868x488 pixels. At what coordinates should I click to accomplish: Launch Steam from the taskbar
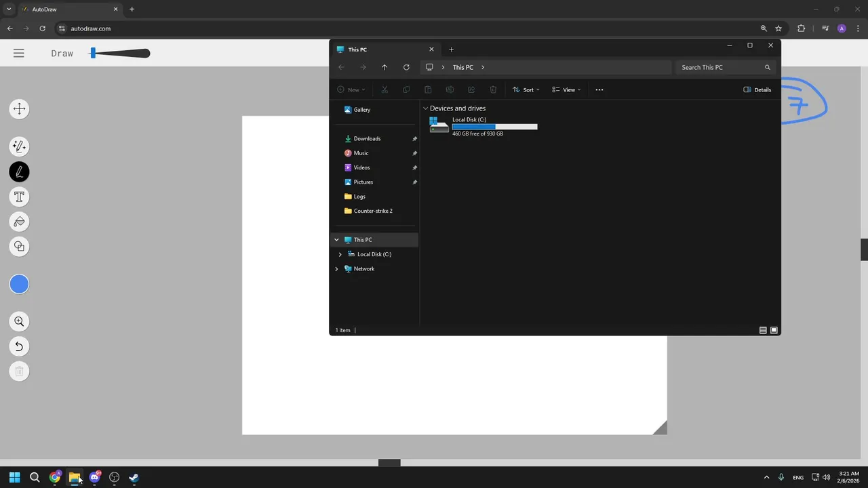click(x=134, y=477)
